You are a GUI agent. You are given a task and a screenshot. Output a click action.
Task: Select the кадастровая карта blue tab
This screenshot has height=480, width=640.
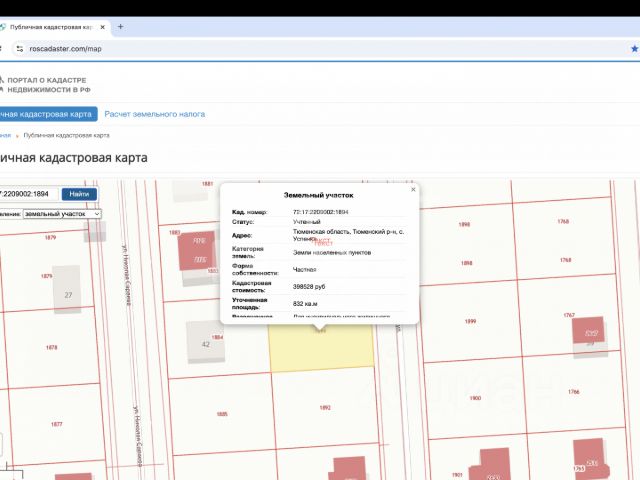point(48,114)
